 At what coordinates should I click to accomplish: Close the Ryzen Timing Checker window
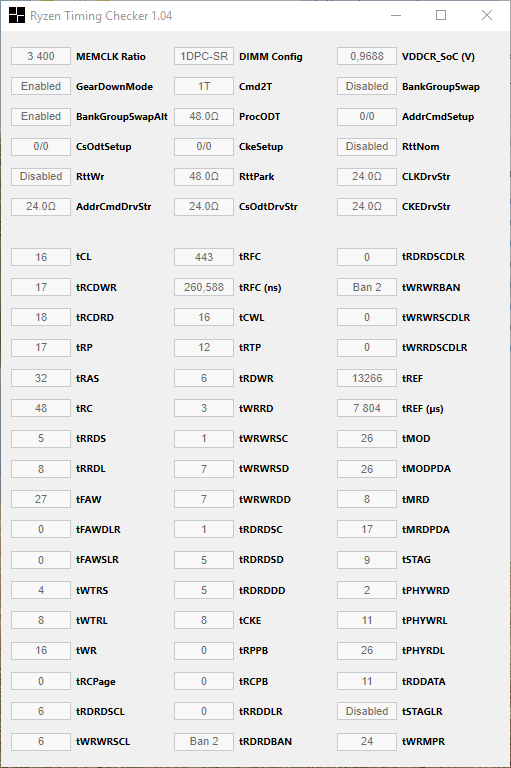tap(487, 15)
